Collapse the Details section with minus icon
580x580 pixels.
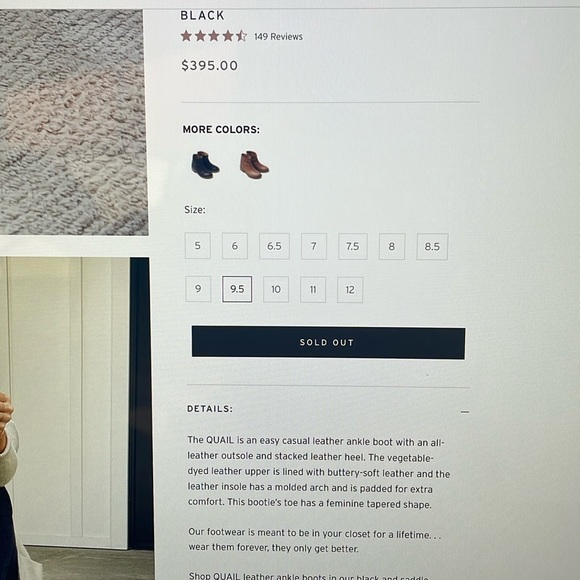pos(465,412)
